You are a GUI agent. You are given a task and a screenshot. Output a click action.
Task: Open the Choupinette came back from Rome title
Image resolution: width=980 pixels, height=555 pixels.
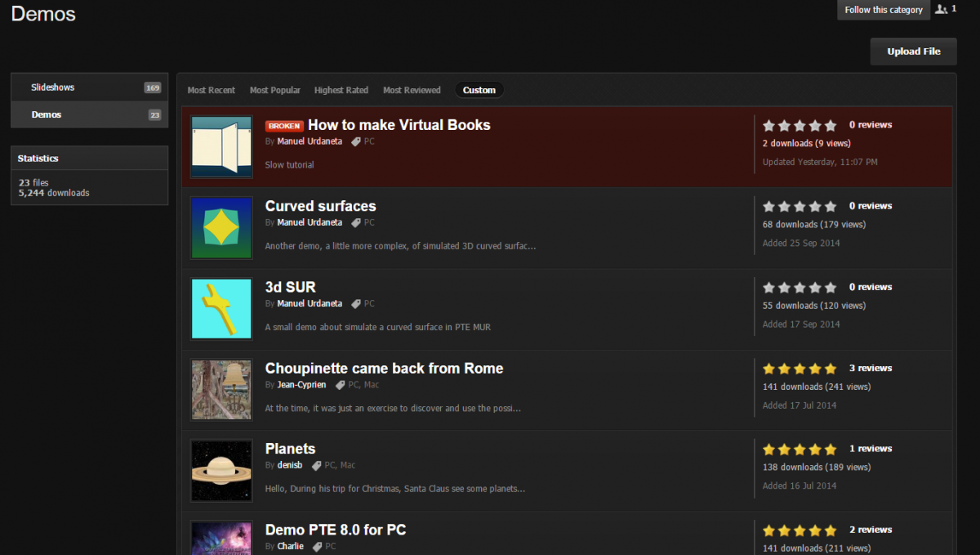pos(384,368)
